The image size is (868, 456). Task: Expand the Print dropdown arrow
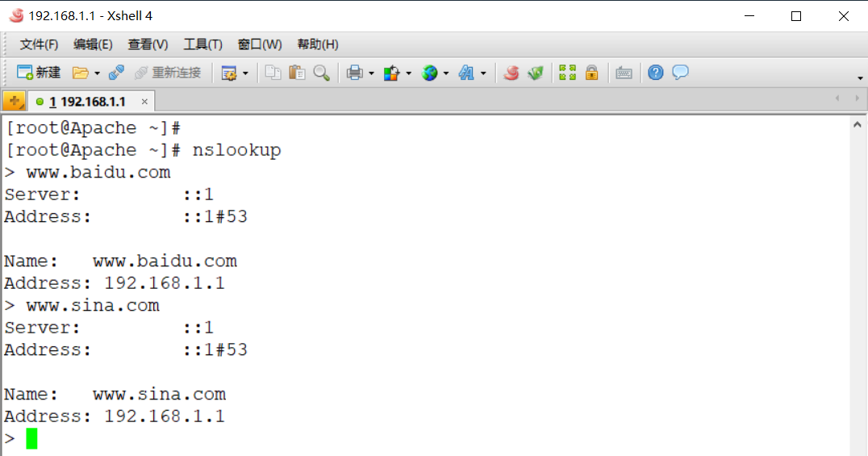[x=371, y=73]
